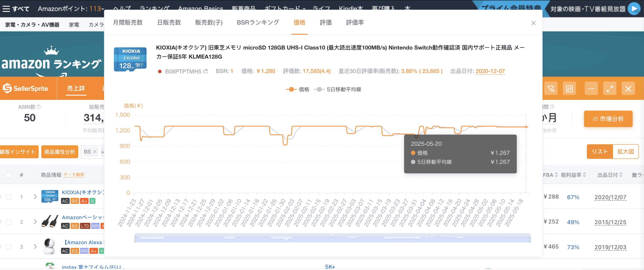Click the 市場分析 button

(x=608, y=119)
